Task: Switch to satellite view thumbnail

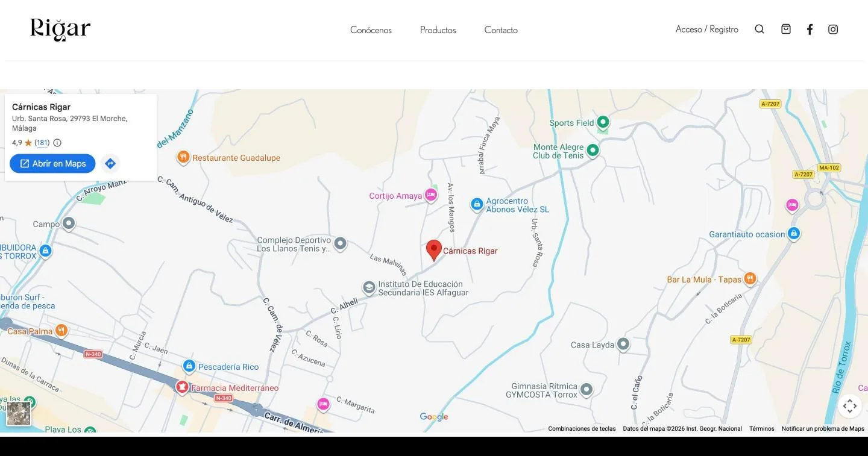Action: point(19,414)
